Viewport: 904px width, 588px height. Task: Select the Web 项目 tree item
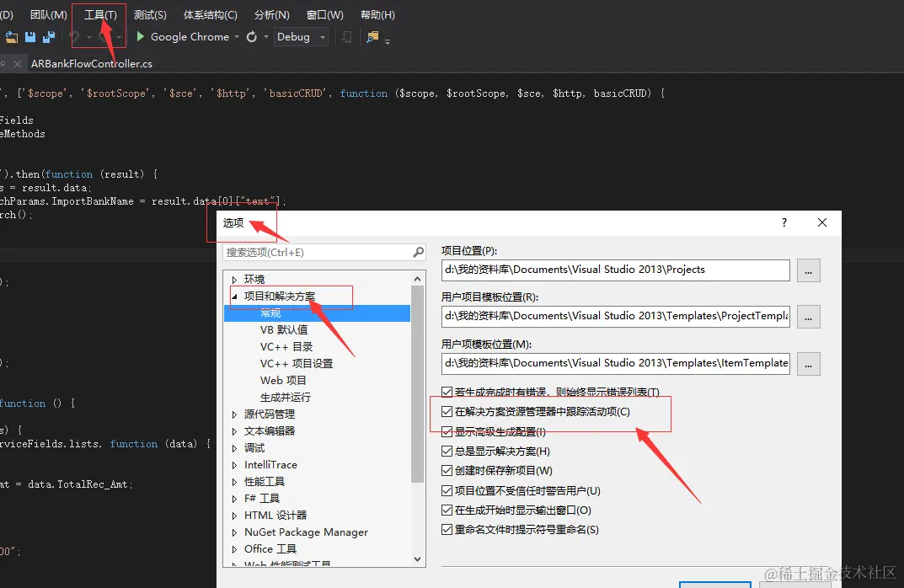(x=283, y=381)
